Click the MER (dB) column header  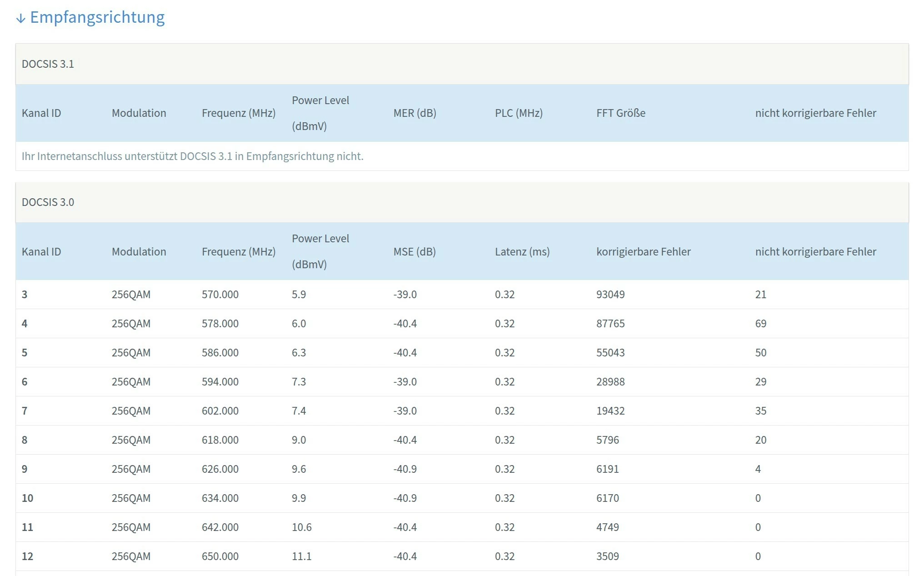pyautogui.click(x=415, y=113)
